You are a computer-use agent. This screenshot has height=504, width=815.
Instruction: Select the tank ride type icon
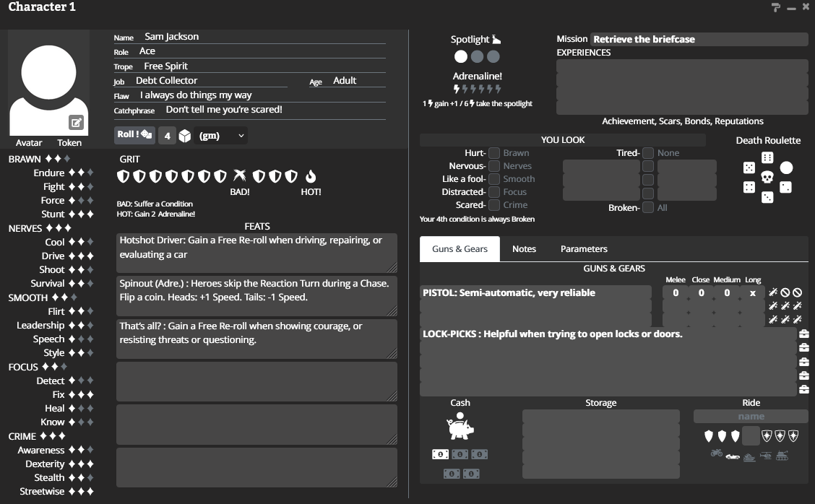(x=782, y=456)
